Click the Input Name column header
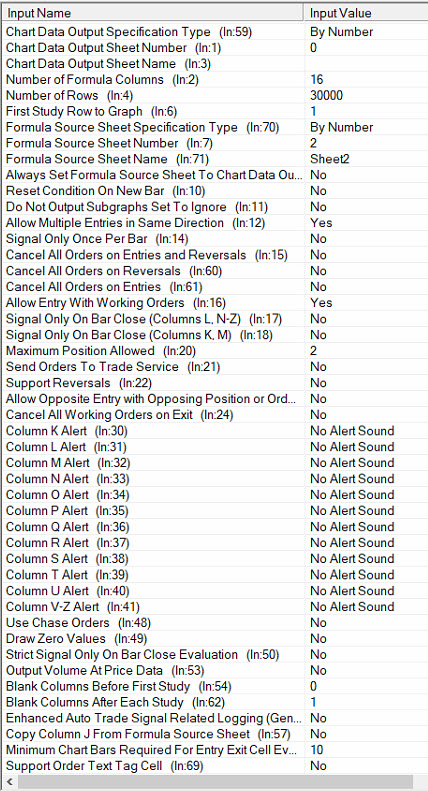Viewport: 428px width, 791px height. (x=152, y=13)
